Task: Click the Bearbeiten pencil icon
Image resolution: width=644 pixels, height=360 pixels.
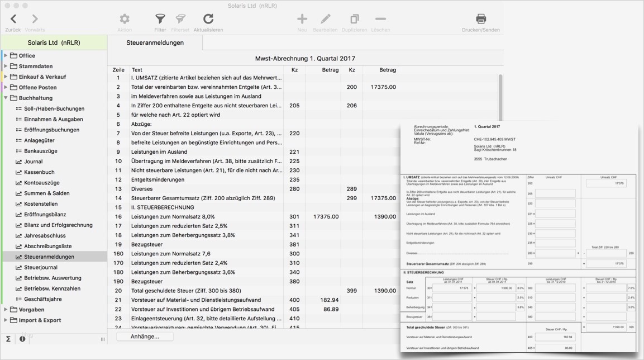Action: pos(325,19)
